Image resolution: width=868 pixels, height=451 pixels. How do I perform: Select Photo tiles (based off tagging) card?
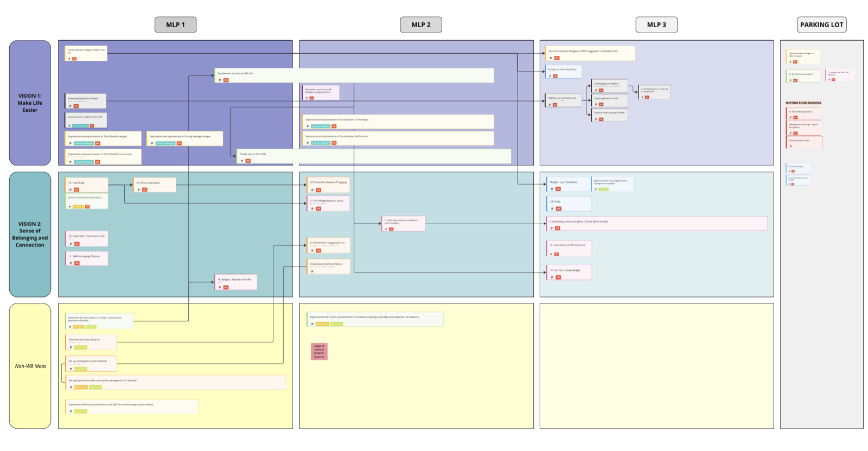pos(328,185)
